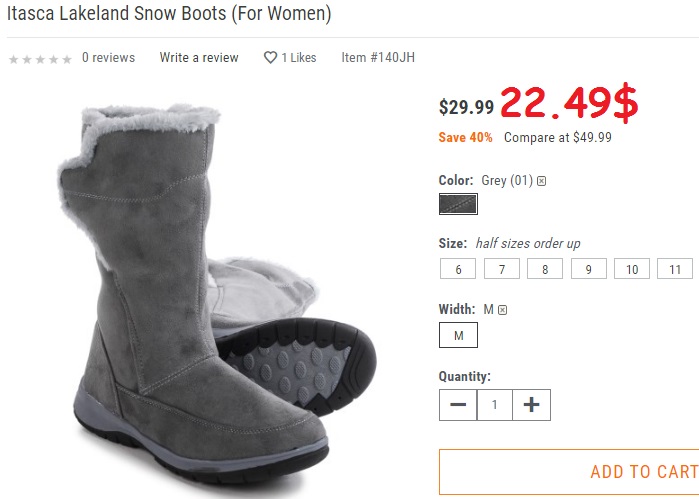Viewport: 699px width, 499px height.
Task: Open the 0 reviews link
Action: (108, 58)
